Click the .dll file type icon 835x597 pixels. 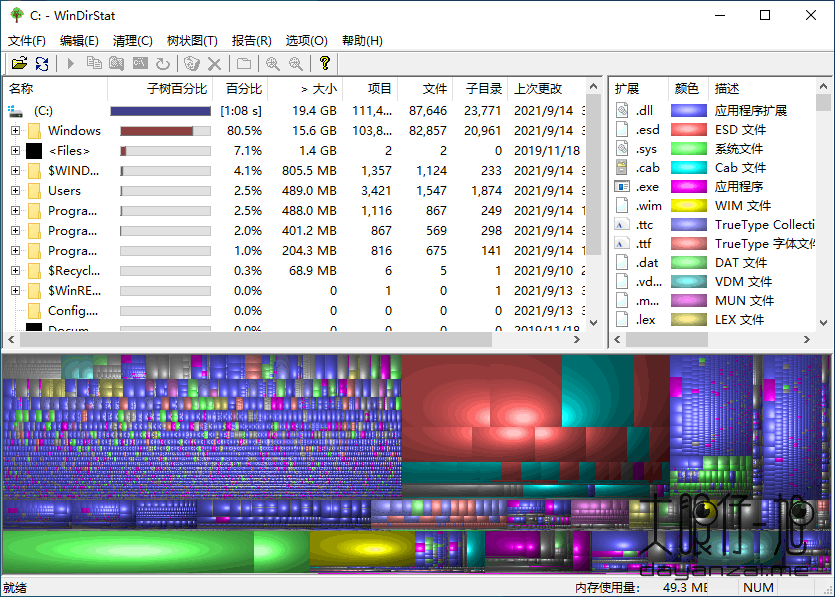point(622,110)
